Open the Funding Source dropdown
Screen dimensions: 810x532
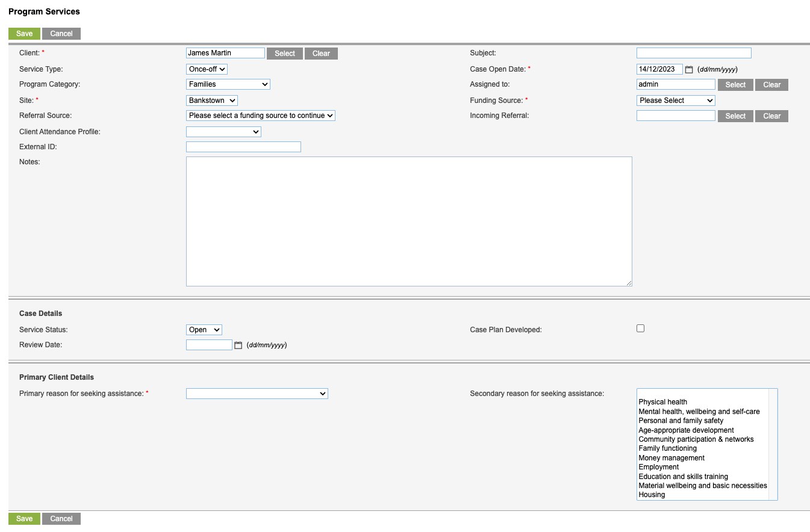675,100
